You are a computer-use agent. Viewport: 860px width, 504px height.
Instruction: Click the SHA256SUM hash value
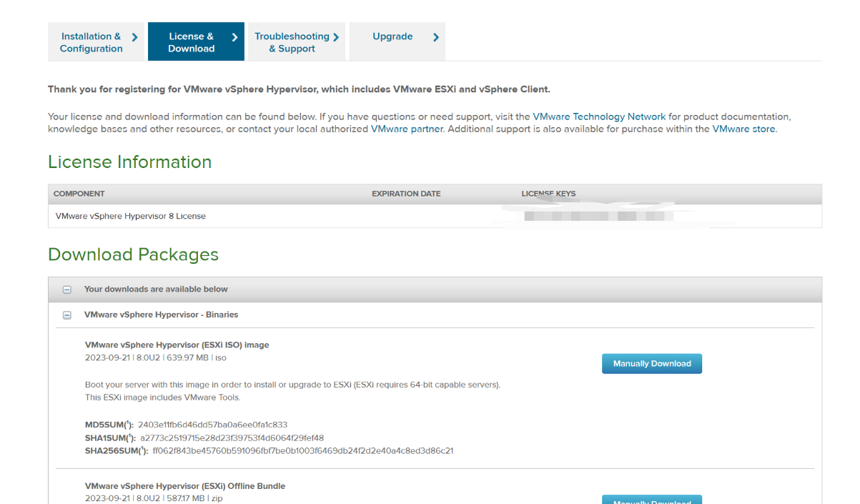click(x=303, y=451)
